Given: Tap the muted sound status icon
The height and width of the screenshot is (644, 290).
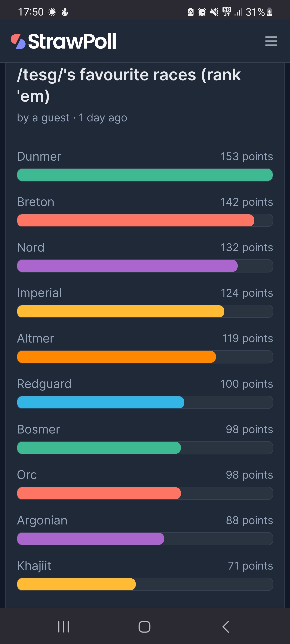Looking at the screenshot, I should click(214, 12).
